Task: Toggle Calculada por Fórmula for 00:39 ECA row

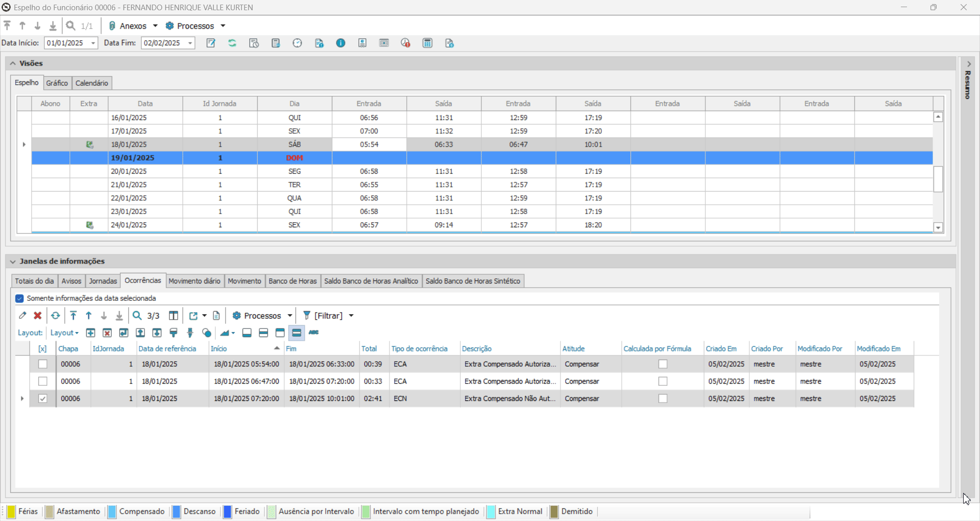Action: coord(663,364)
